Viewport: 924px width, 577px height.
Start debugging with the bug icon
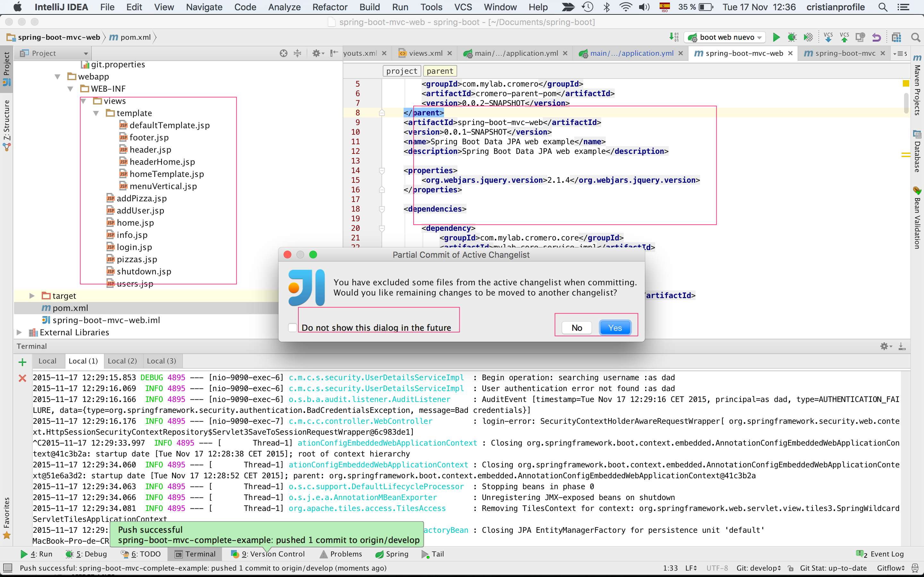(x=793, y=37)
